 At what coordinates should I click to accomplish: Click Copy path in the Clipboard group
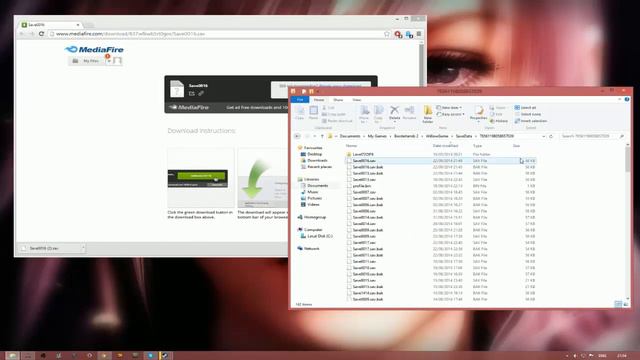[334, 114]
